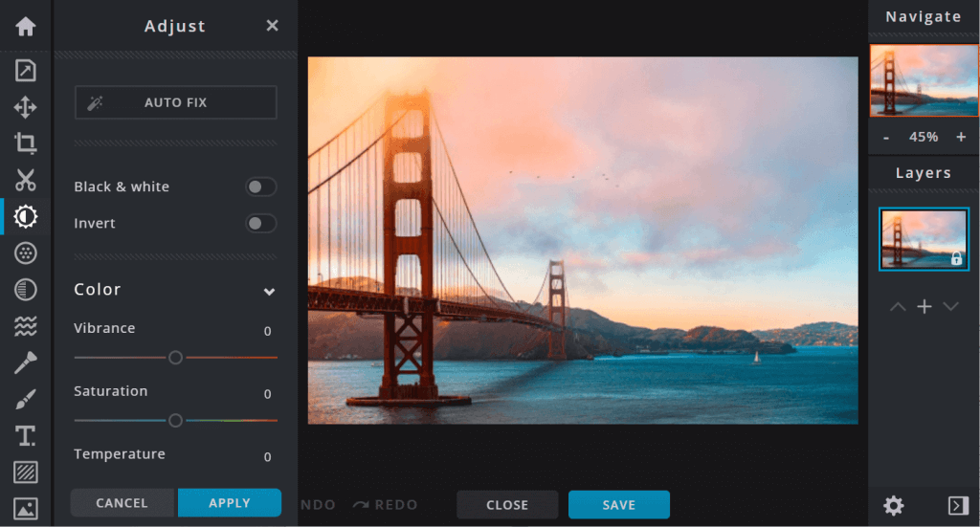980x527 pixels.
Task: Select the Crop tool
Action: tap(26, 143)
